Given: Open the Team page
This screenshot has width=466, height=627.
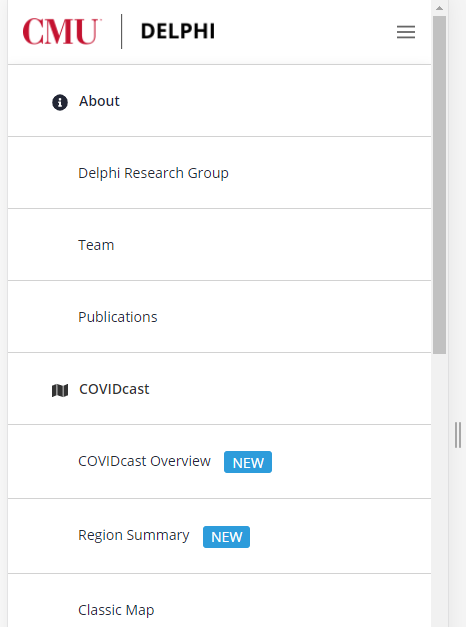Looking at the screenshot, I should 219,245.
